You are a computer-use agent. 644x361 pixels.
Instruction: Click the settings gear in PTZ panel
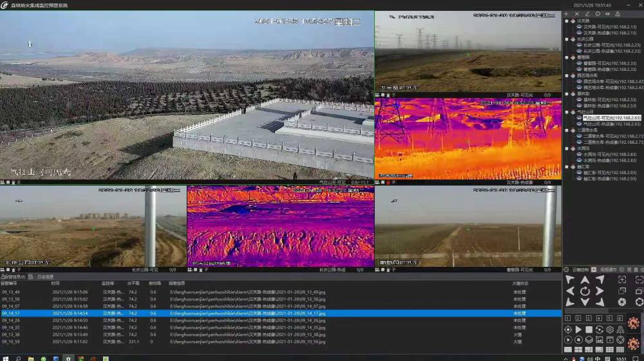(x=609, y=329)
